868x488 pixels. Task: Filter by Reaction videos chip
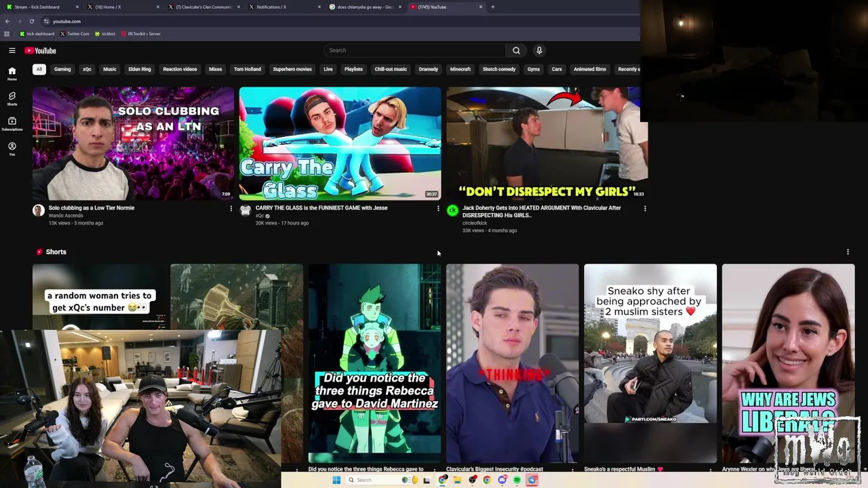[x=180, y=69]
